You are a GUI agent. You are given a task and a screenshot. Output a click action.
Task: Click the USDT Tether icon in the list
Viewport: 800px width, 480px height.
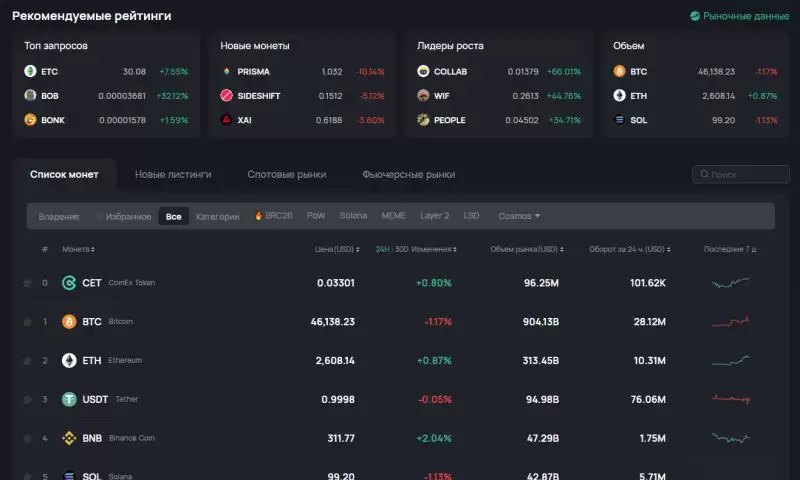point(69,399)
